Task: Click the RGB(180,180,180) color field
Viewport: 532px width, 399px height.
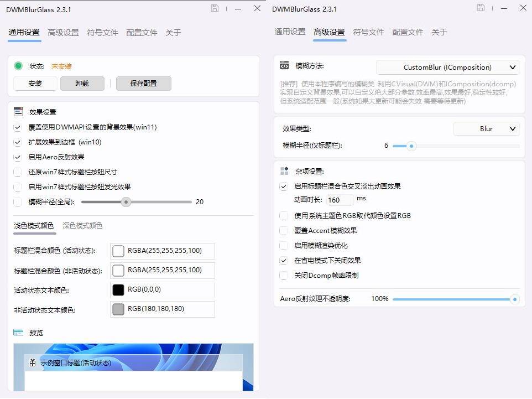Action: (163, 309)
